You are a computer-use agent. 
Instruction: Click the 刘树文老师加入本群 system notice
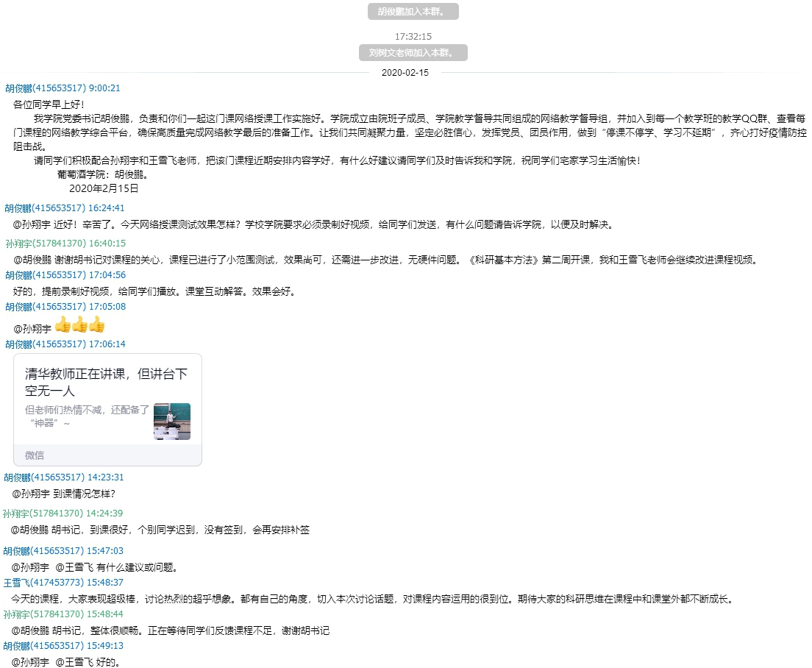413,52
